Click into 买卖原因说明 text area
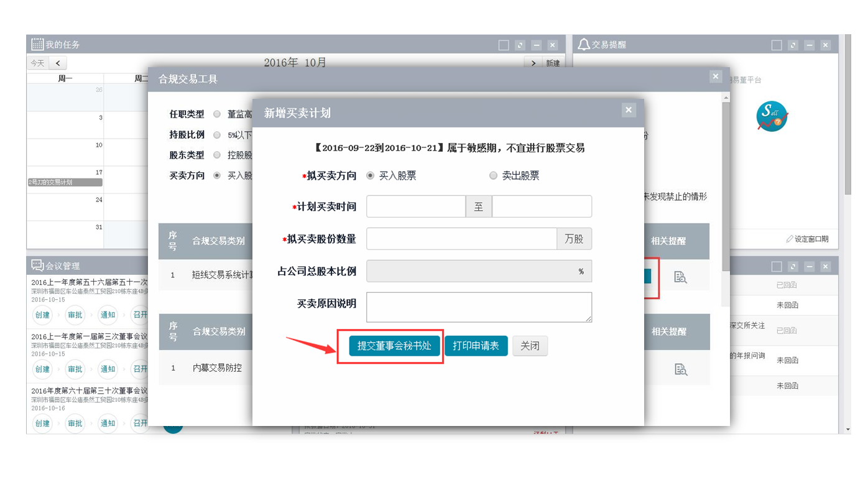Image resolution: width=868 pixels, height=477 pixels. pos(479,307)
